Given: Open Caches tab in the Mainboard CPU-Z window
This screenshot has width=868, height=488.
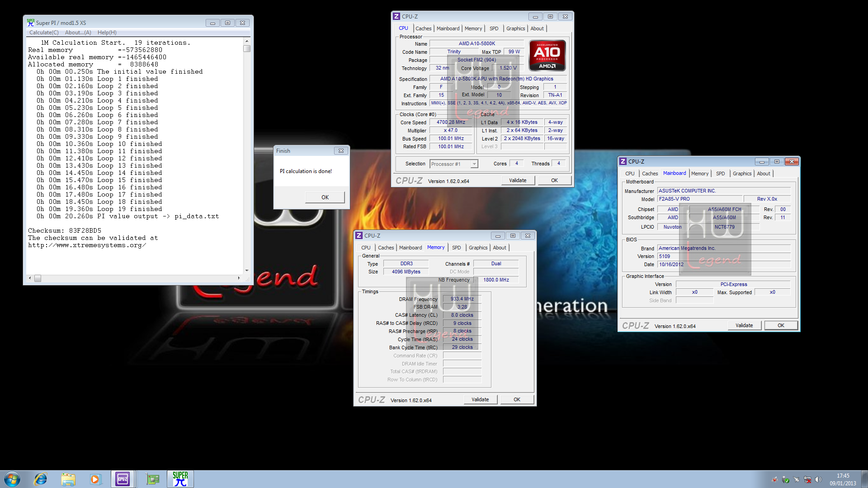Looking at the screenshot, I should point(650,174).
